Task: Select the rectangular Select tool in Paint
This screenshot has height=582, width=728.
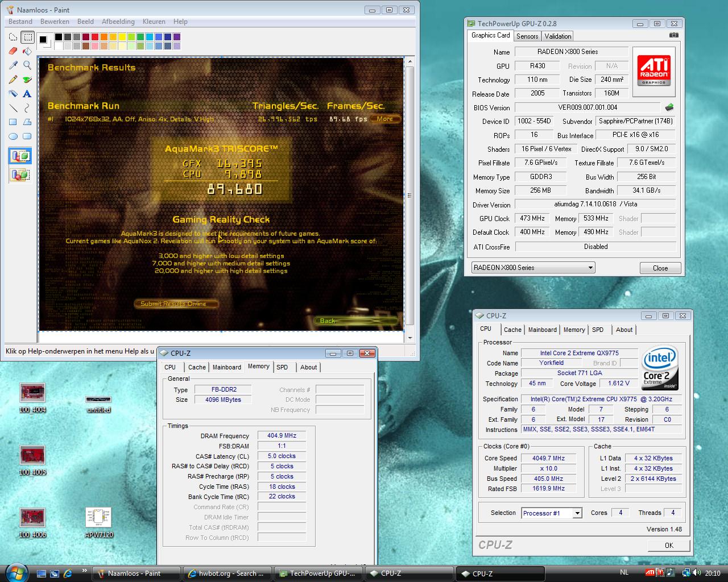Action: coord(27,38)
